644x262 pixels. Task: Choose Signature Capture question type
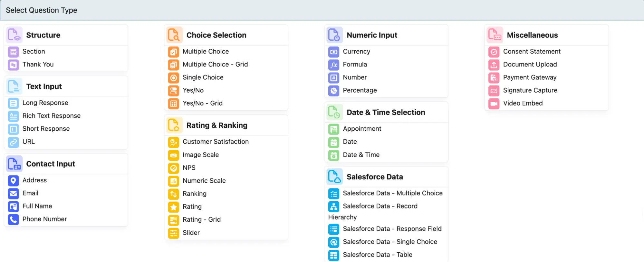pyautogui.click(x=530, y=90)
